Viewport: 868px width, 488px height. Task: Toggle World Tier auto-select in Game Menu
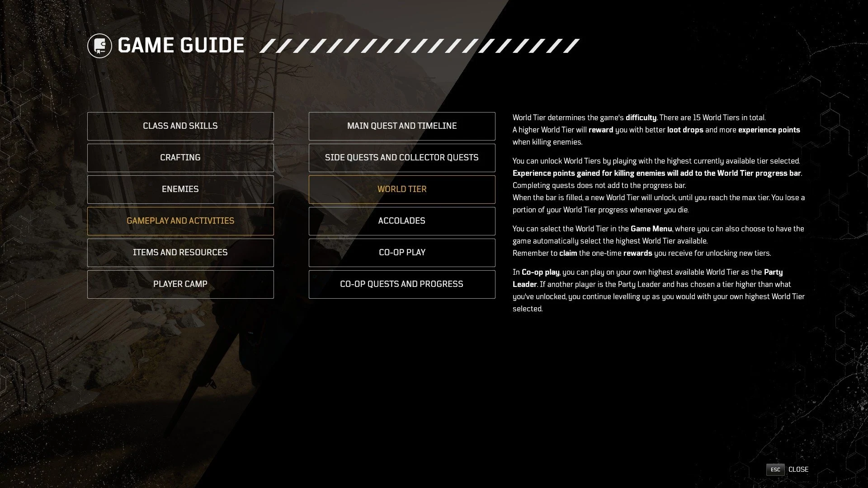(x=651, y=229)
